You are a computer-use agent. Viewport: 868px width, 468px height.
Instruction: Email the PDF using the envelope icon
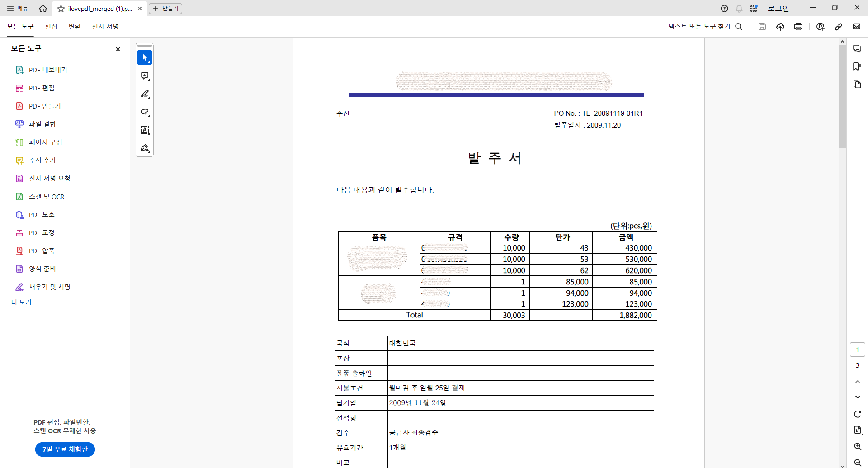(x=857, y=27)
